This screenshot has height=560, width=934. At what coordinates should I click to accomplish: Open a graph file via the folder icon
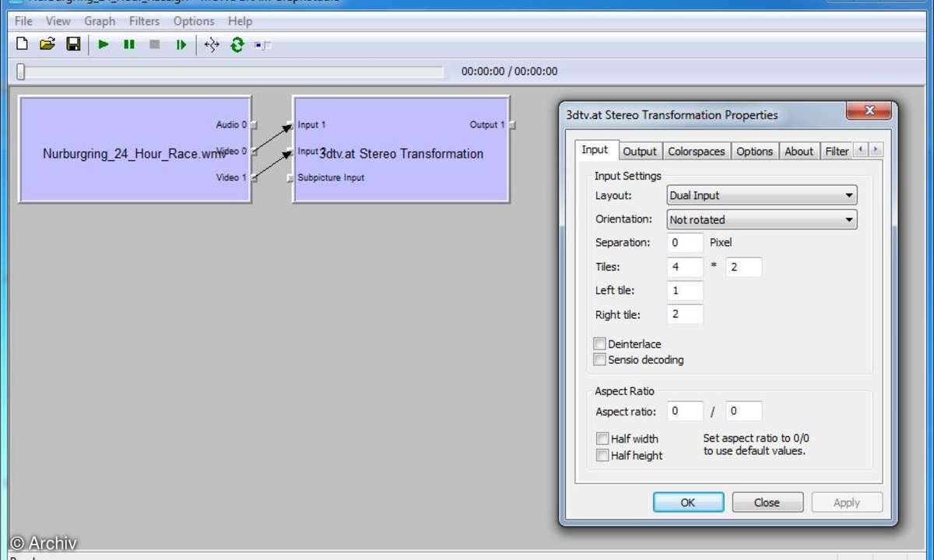[x=47, y=44]
